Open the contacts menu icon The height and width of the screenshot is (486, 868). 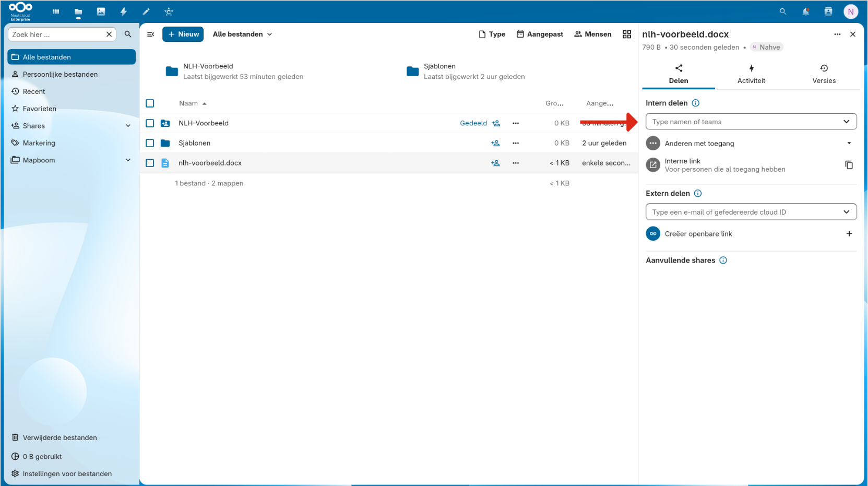pos(828,11)
